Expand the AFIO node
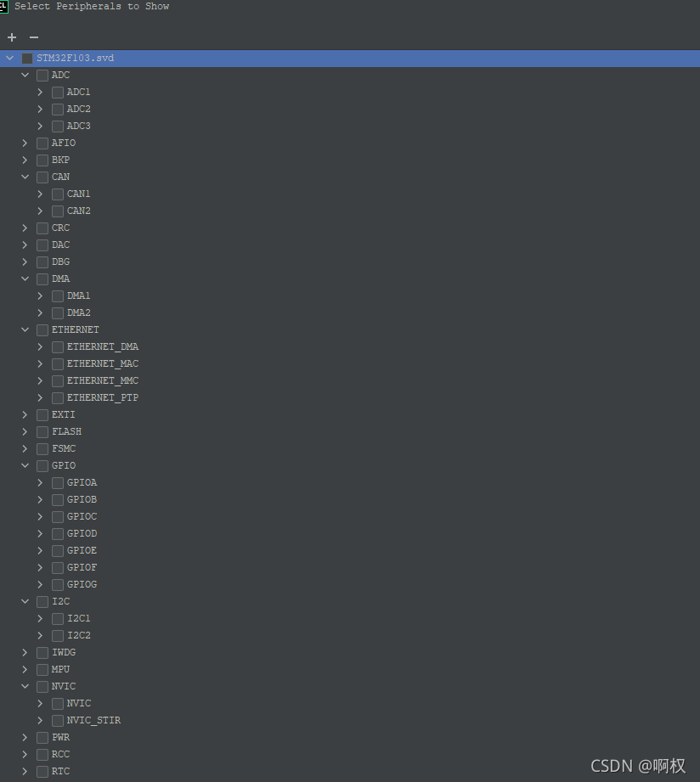The height and width of the screenshot is (782, 700). [25, 143]
